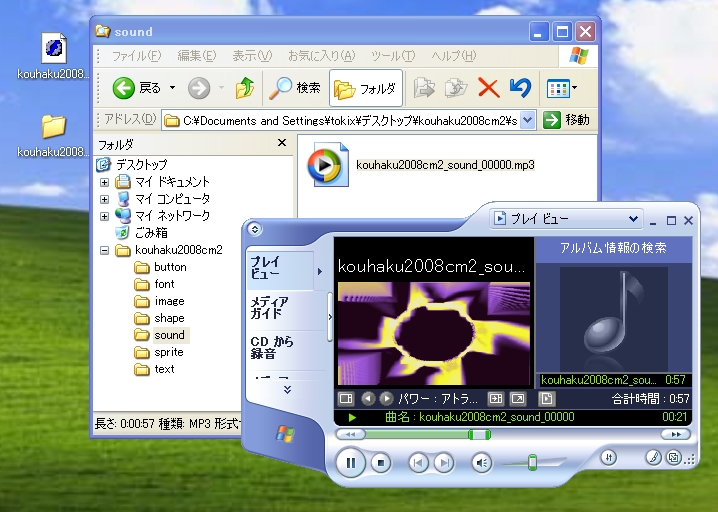Viewport: 718px width, 512px height.
Task: Expand My Documents (マイ ドキュメント) node
Action: 104,182
